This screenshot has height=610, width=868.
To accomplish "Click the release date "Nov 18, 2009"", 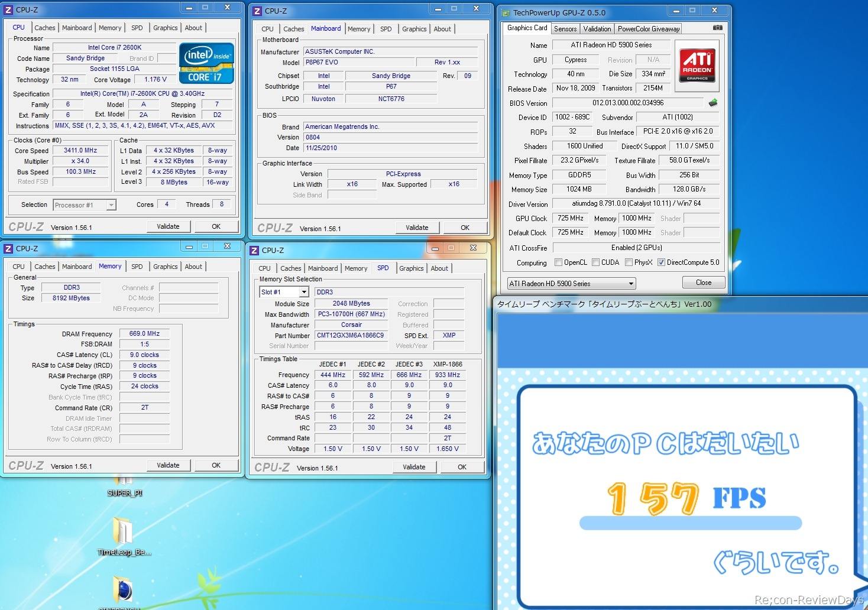I will 575,88.
